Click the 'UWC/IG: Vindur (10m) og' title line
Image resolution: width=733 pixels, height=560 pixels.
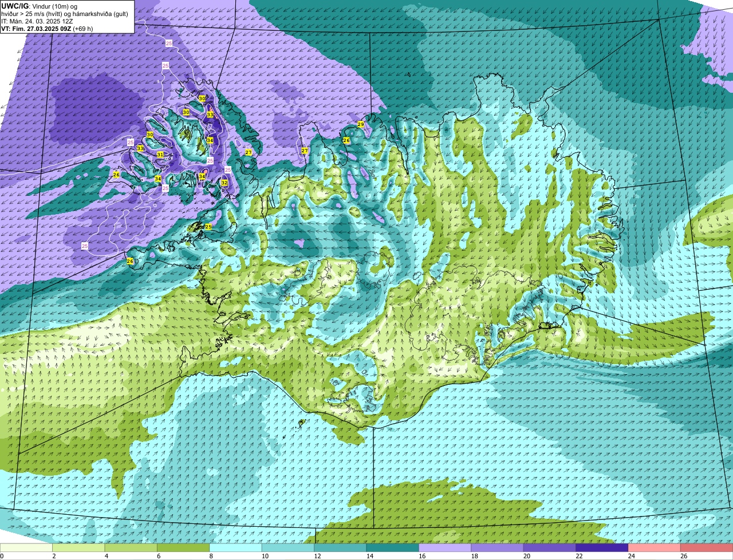39,6
